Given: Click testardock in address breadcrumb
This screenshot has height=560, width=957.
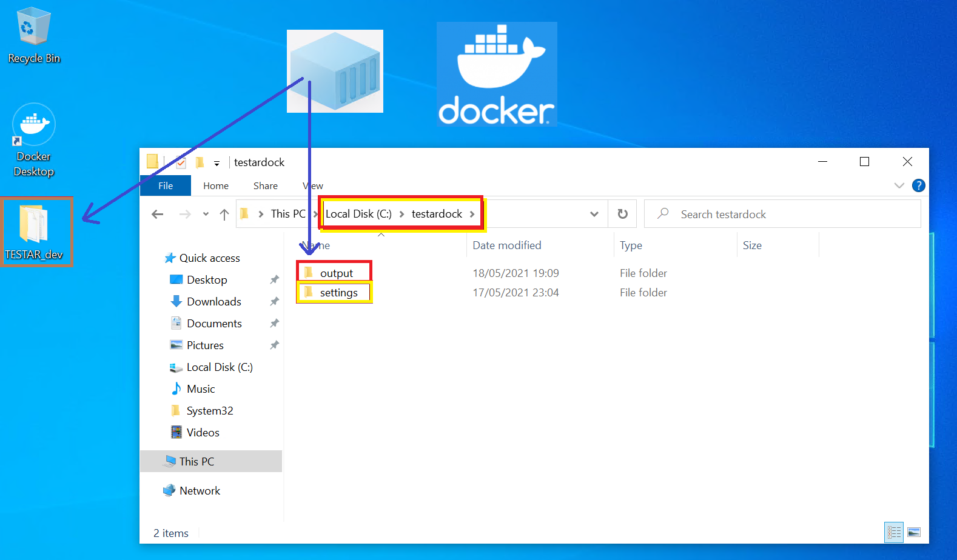Looking at the screenshot, I should 437,214.
